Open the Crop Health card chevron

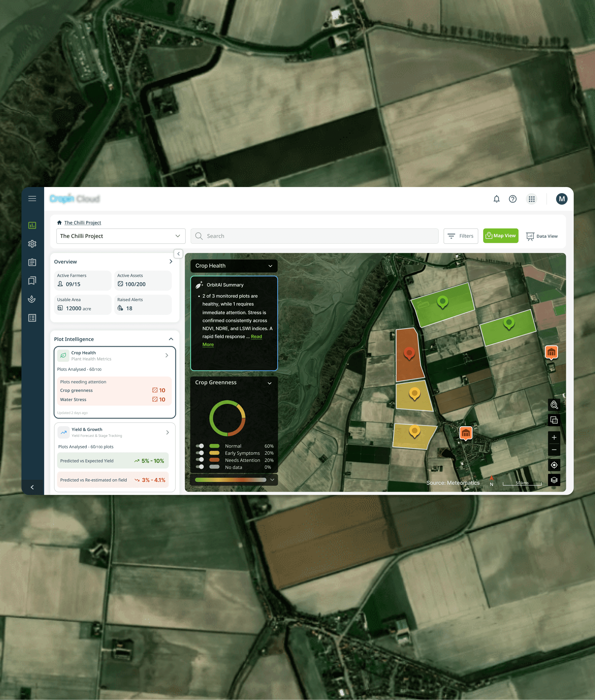(x=167, y=355)
